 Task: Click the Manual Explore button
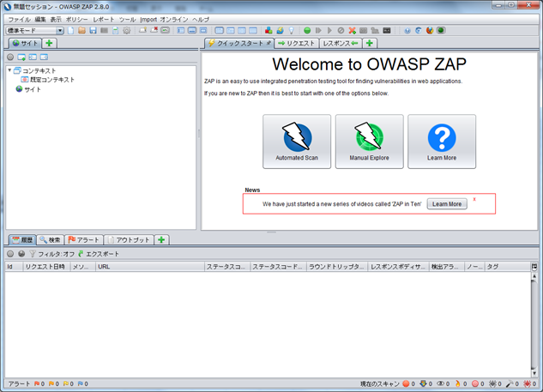coord(369,142)
